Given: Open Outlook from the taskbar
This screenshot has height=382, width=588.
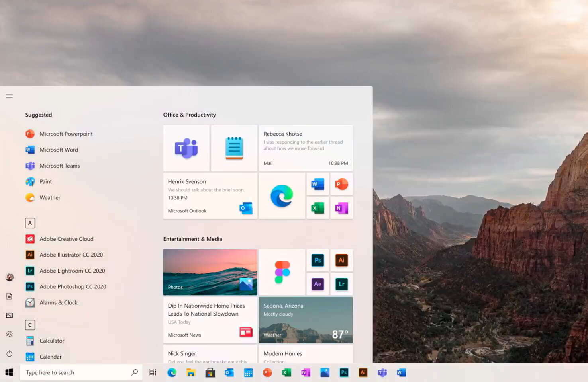Looking at the screenshot, I should [229, 372].
